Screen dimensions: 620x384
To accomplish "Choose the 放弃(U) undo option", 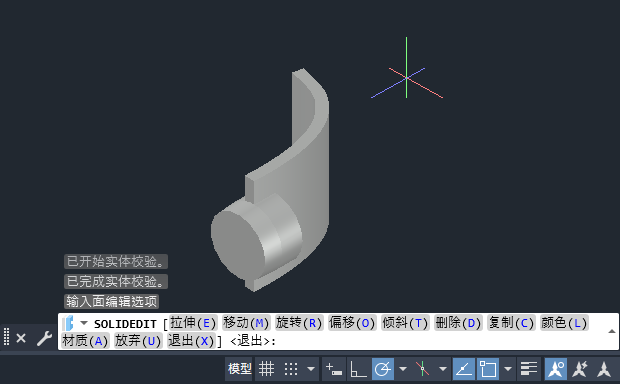I will [138, 340].
